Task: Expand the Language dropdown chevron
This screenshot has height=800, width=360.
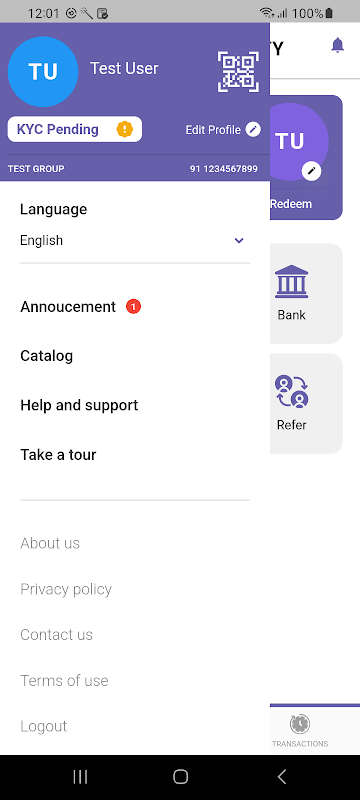Action: tap(239, 241)
